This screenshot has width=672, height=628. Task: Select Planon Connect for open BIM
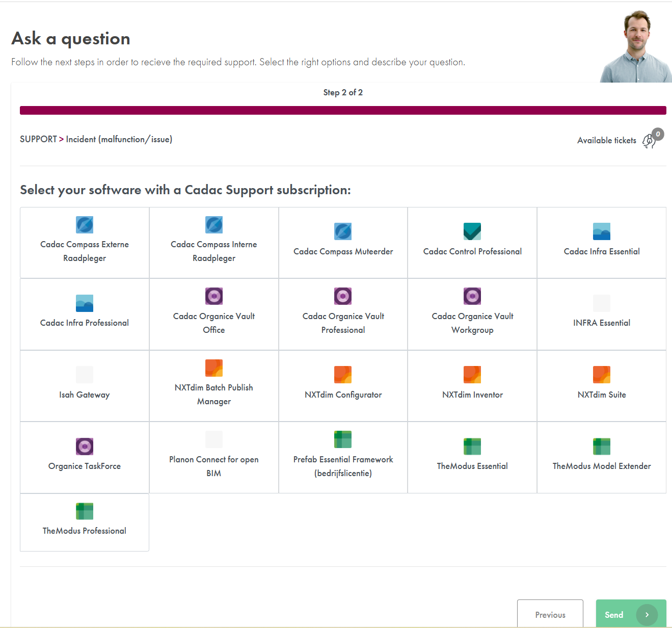(214, 457)
